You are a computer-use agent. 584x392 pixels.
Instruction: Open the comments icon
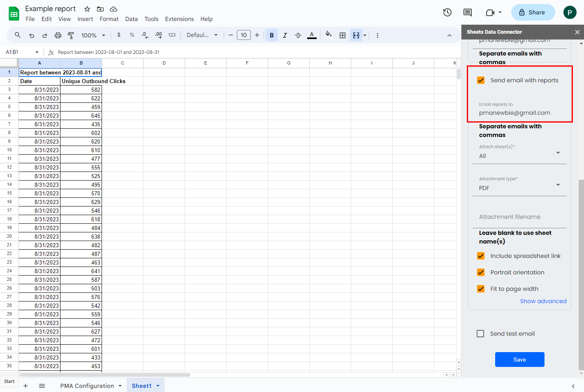(x=468, y=12)
